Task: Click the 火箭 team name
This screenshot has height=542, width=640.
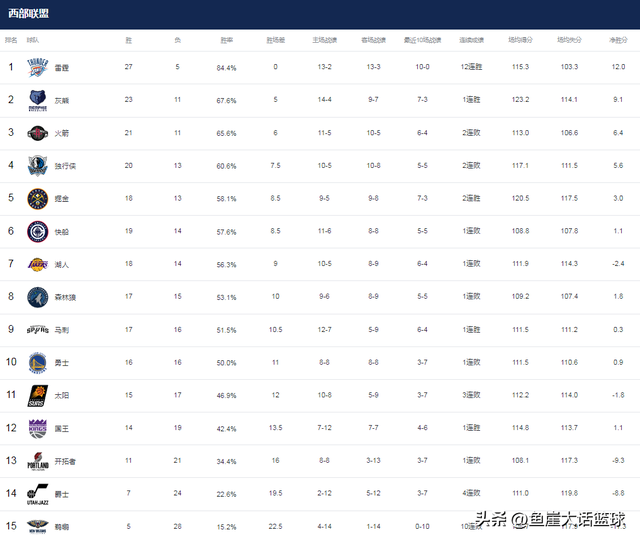Action: pyautogui.click(x=62, y=133)
